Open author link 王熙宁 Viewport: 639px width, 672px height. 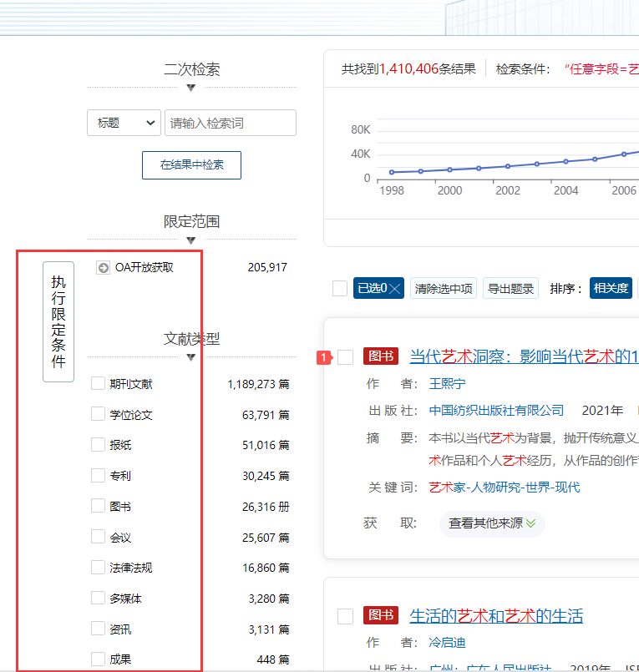click(447, 384)
